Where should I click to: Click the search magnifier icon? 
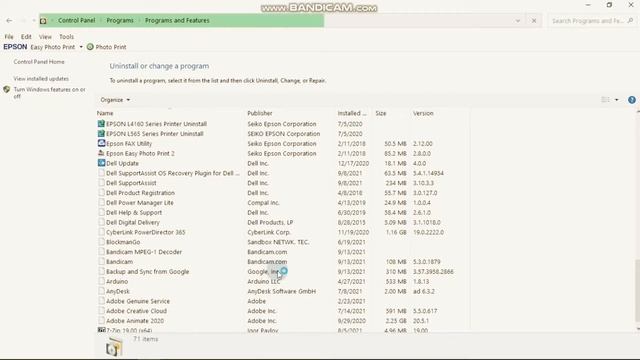click(x=631, y=20)
